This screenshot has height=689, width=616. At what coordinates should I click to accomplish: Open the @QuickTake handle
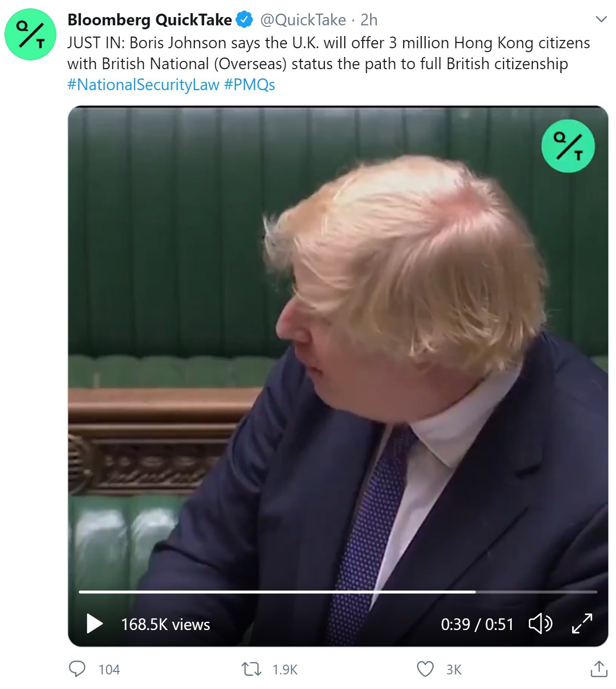coord(303,20)
